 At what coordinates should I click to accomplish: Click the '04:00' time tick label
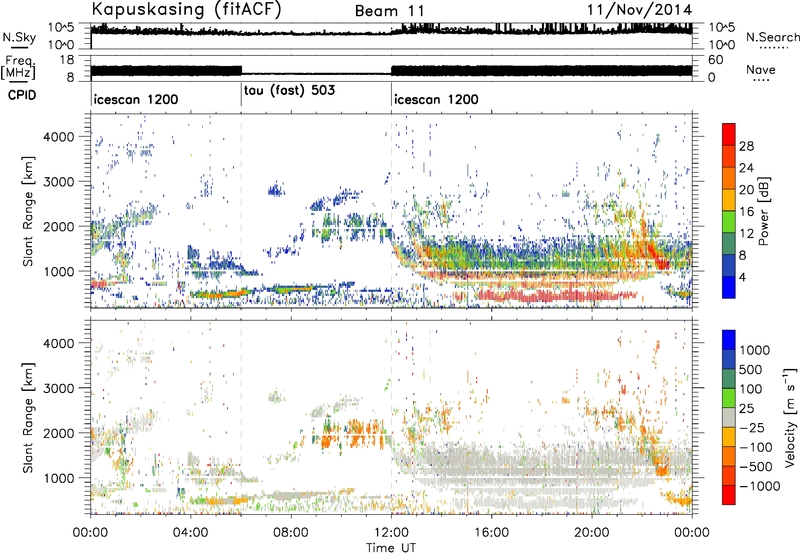coord(191,533)
